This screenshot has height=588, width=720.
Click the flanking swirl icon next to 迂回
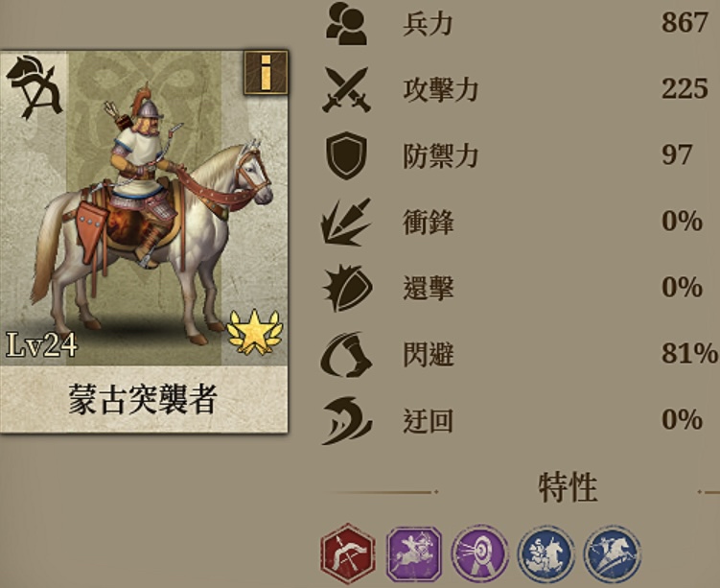tap(347, 421)
